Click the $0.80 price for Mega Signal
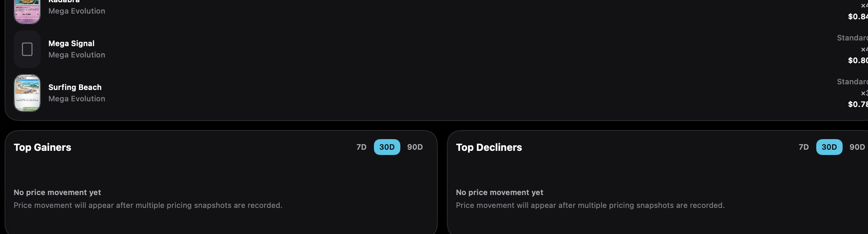 point(858,60)
